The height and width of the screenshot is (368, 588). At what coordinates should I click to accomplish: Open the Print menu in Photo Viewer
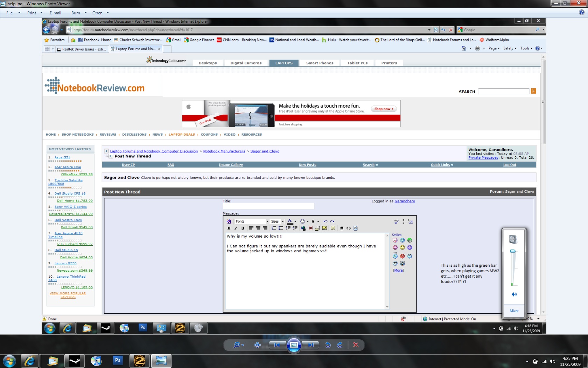35,13
